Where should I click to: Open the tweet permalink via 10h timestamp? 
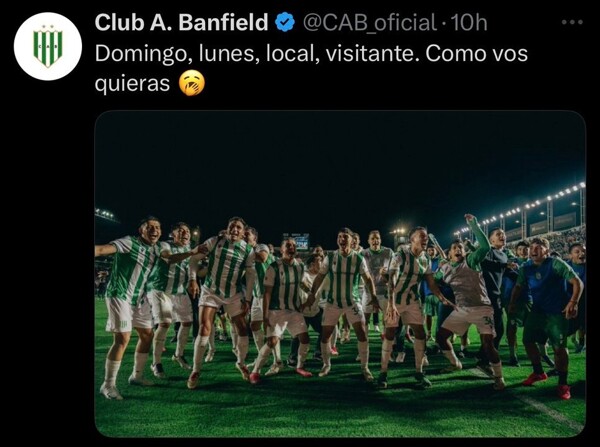coord(470,23)
